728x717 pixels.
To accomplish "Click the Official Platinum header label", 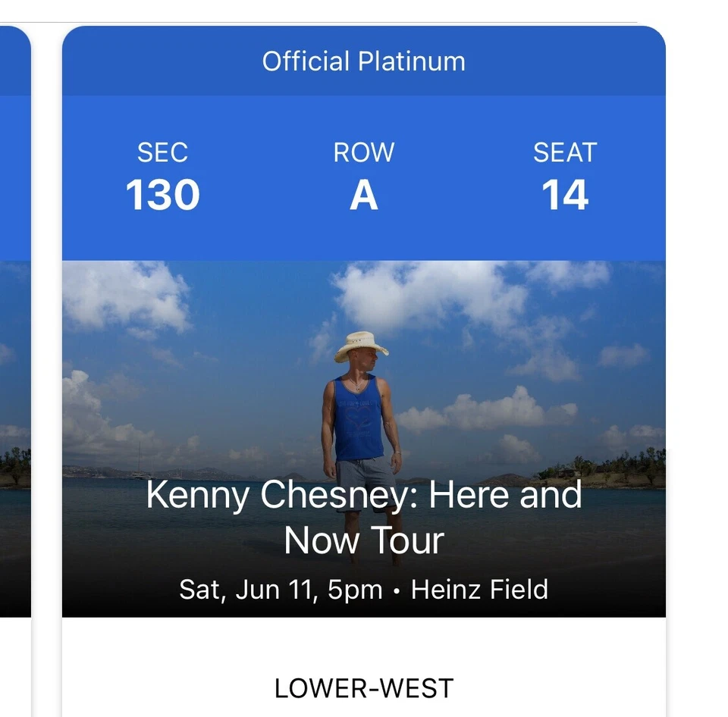I will [x=363, y=61].
